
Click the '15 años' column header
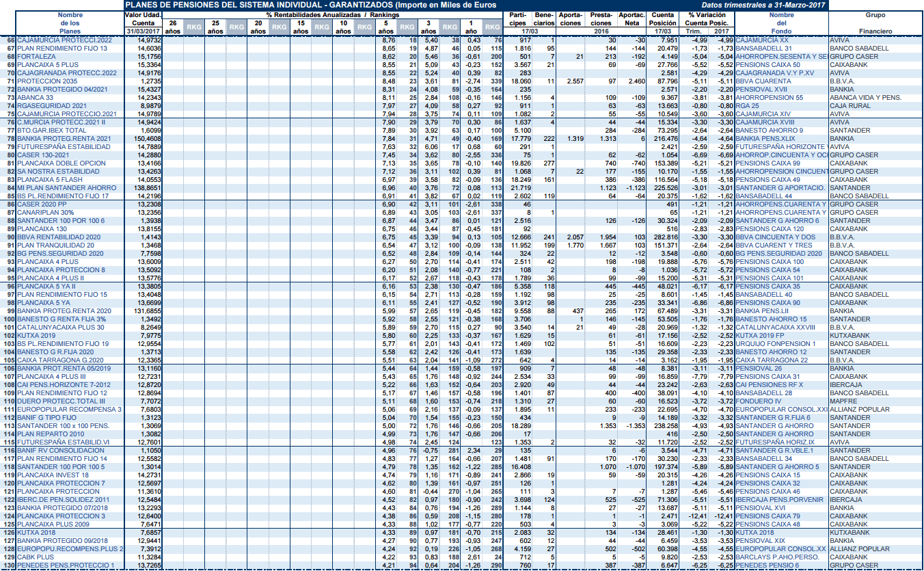(x=300, y=27)
